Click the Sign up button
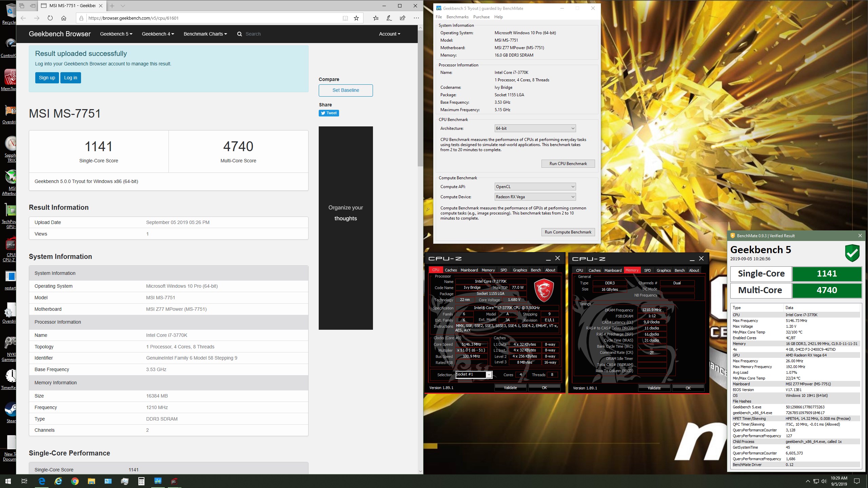Image resolution: width=868 pixels, height=488 pixels. click(x=47, y=78)
